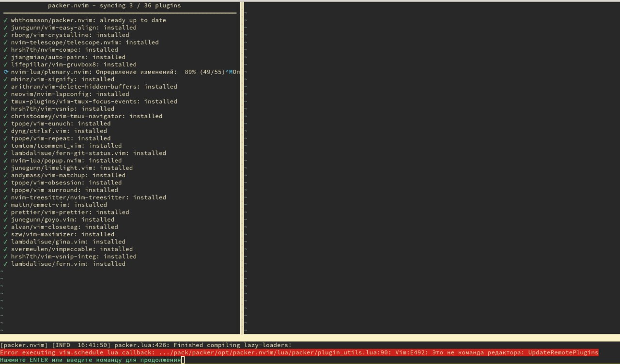Click the tpope/vim-surround installed line

click(x=61, y=190)
